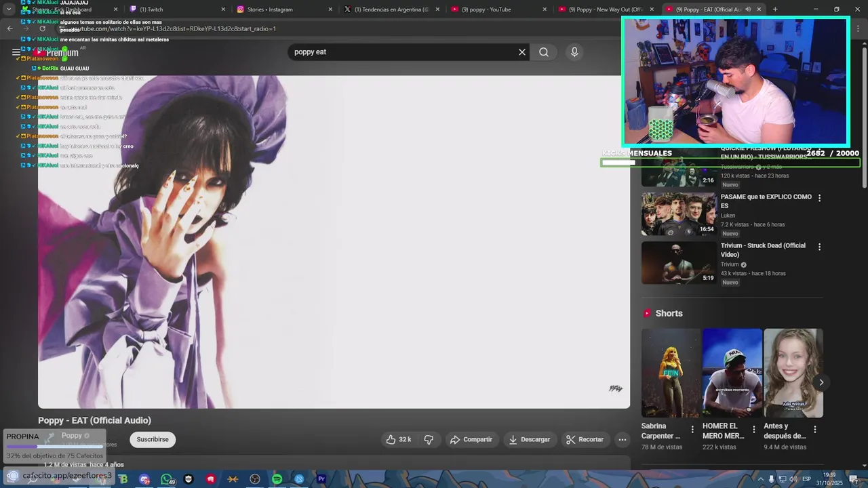Switch to the 'poppy - YouTube' tab
The width and height of the screenshot is (868, 488).
tap(498, 9)
